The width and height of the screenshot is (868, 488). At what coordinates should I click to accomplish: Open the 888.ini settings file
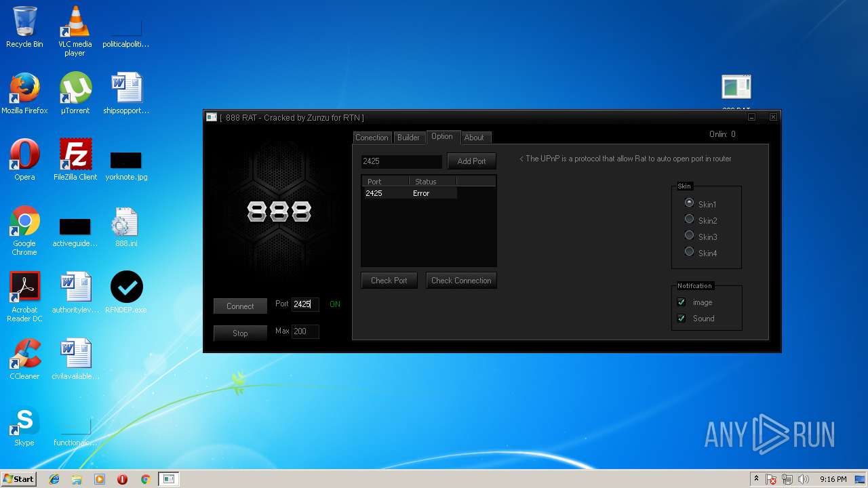tap(126, 226)
